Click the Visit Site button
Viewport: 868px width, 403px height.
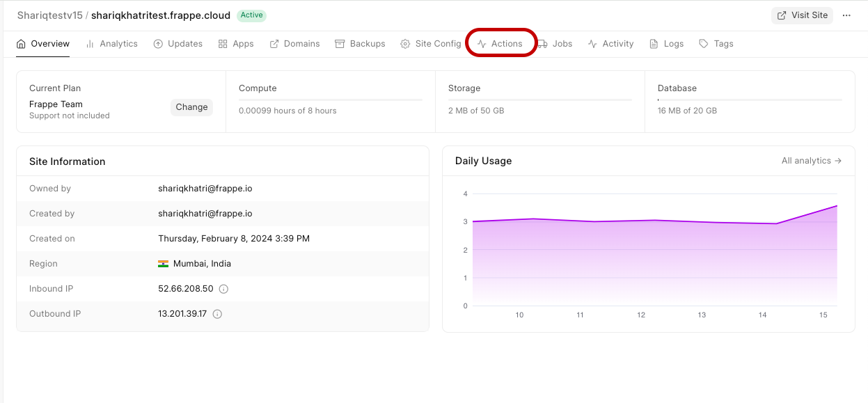point(801,15)
